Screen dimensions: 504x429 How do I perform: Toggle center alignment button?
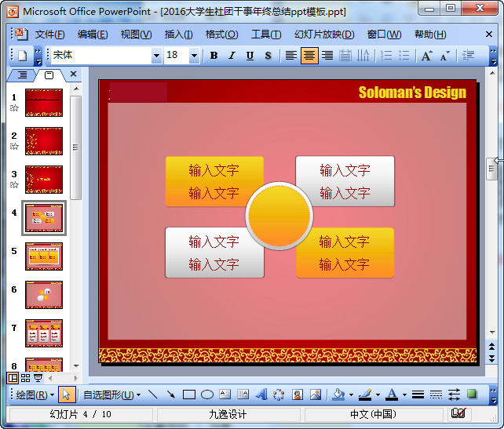coord(309,56)
